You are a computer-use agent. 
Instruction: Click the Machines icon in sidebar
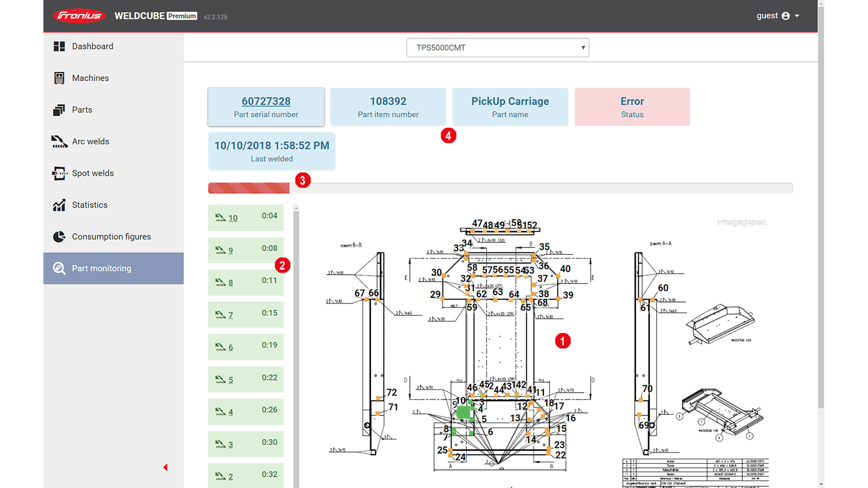(59, 78)
